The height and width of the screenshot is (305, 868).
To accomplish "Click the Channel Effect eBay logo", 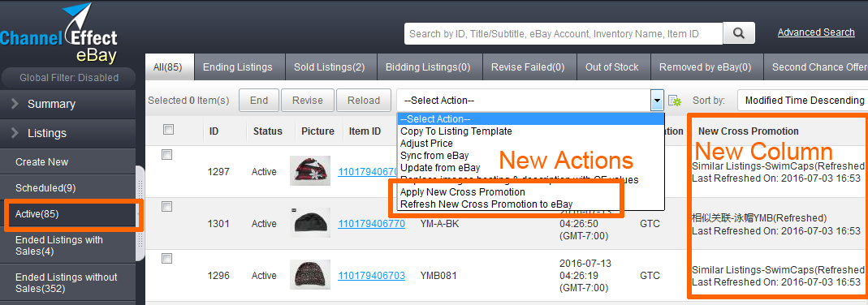I will point(59,34).
